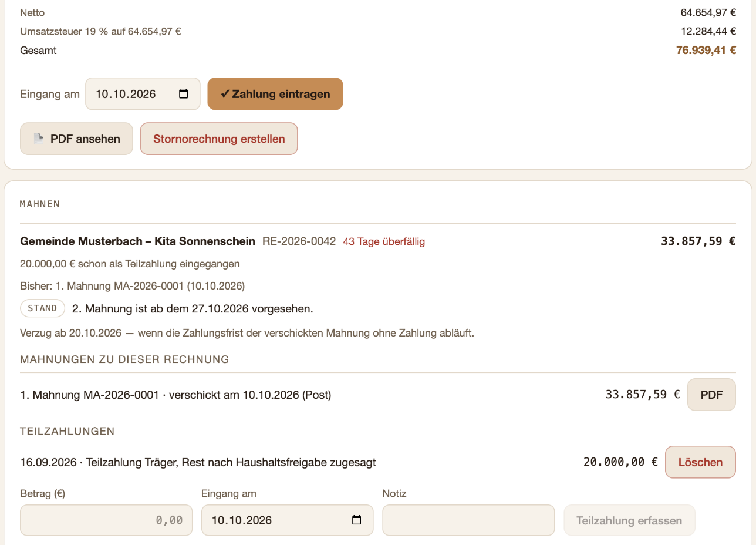Click the 43 Tage überfällig label
Viewport: 756px width, 545px height.
384,241
